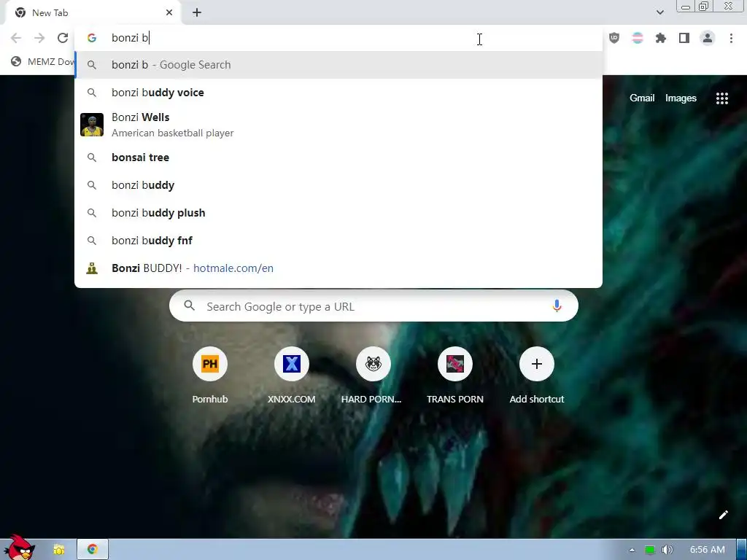
Task: Click the magnifier in the Google search box
Action: tap(190, 306)
